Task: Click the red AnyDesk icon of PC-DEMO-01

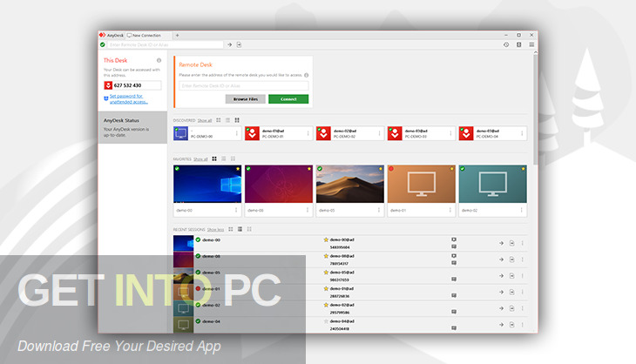Action: click(252, 133)
